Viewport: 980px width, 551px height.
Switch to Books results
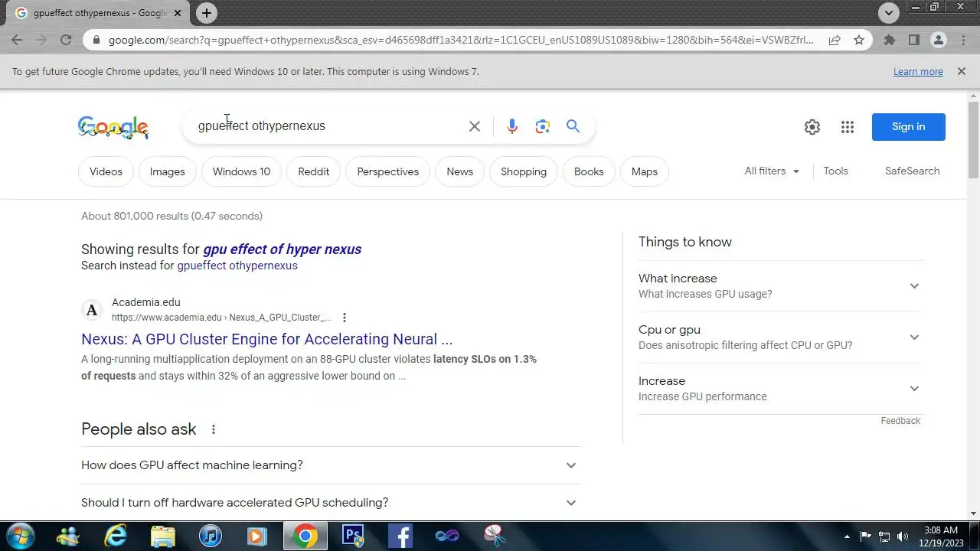(x=589, y=171)
